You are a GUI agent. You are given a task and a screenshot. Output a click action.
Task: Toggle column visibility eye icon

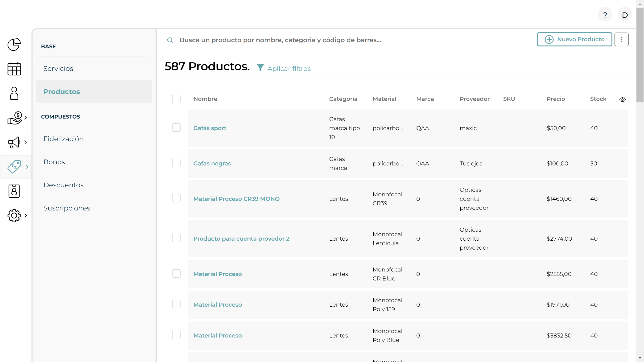coord(622,99)
